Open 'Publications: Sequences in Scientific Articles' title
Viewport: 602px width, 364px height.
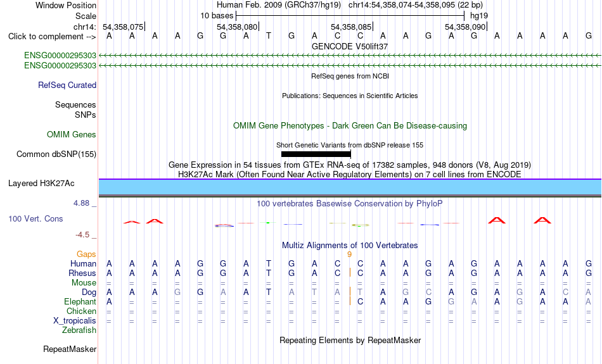350,96
